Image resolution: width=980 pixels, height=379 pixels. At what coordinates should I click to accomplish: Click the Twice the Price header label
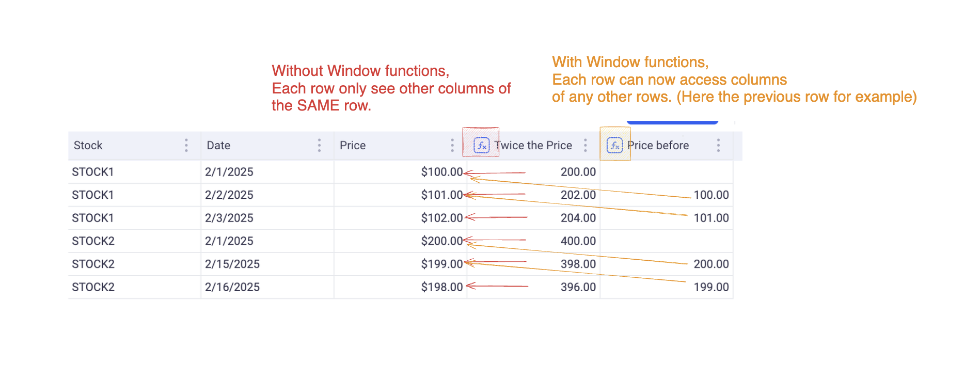534,146
